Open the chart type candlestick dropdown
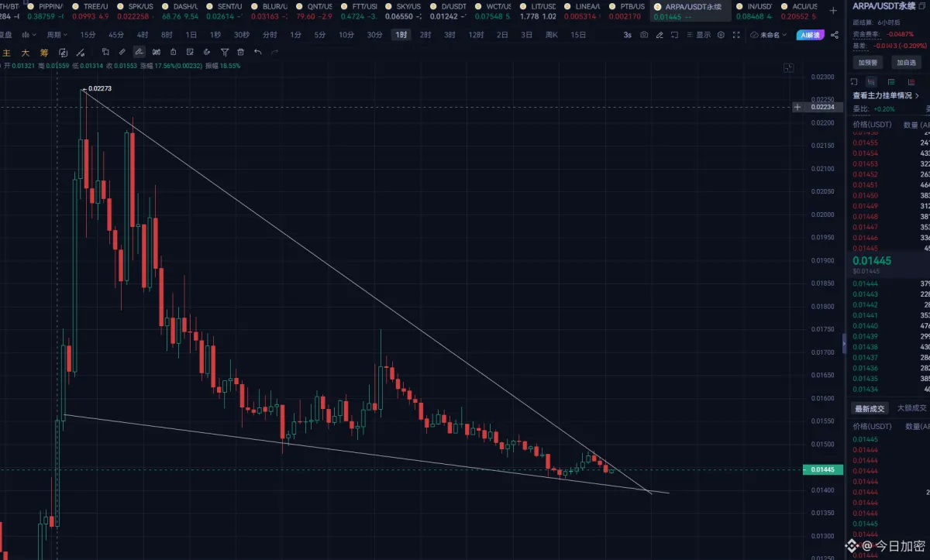Screen dimensions: 930x560 [29, 35]
